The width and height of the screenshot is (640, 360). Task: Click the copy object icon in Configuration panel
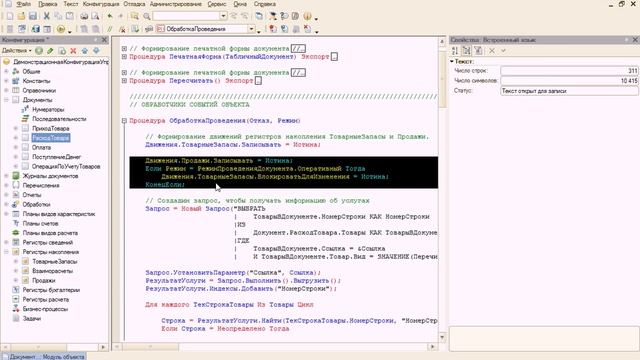point(62,51)
